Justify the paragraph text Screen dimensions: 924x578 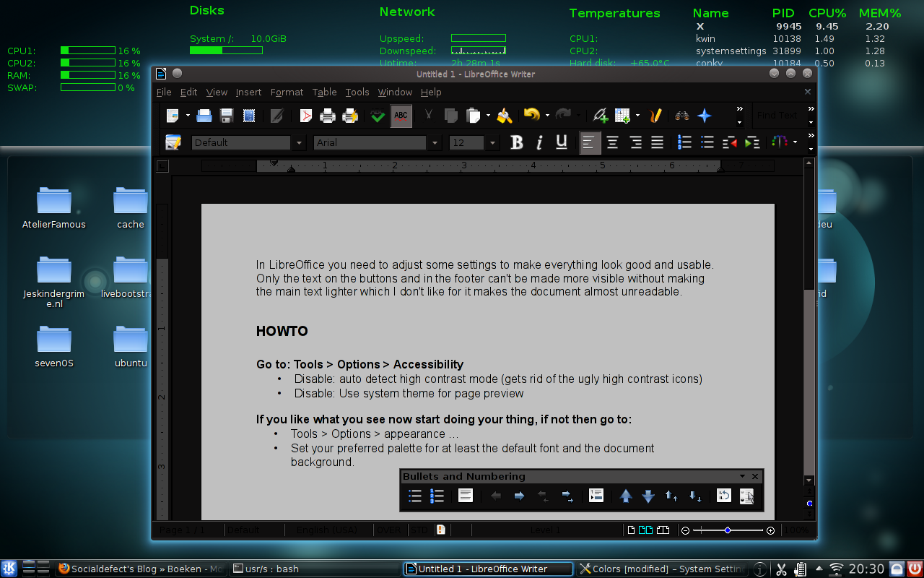click(658, 142)
